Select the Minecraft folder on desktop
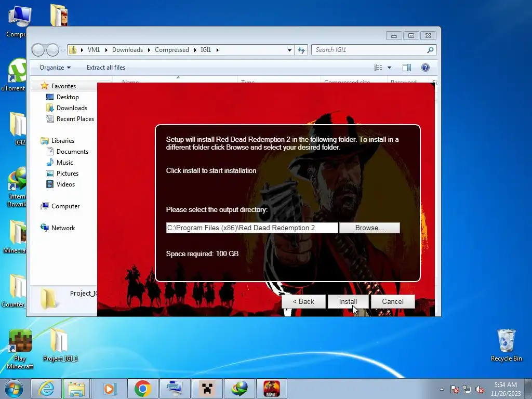Viewport: 532px width, 399px height. pos(15,237)
